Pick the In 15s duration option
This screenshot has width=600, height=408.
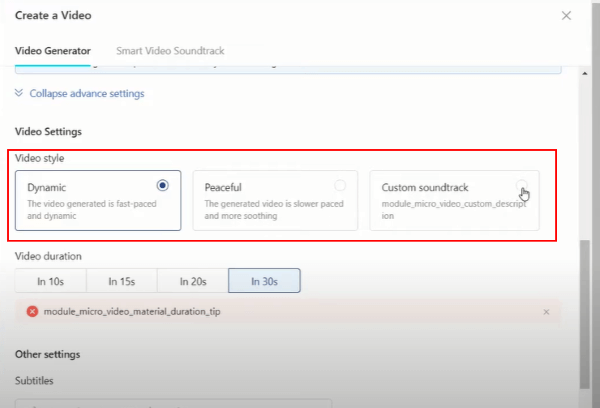pyautogui.click(x=120, y=282)
